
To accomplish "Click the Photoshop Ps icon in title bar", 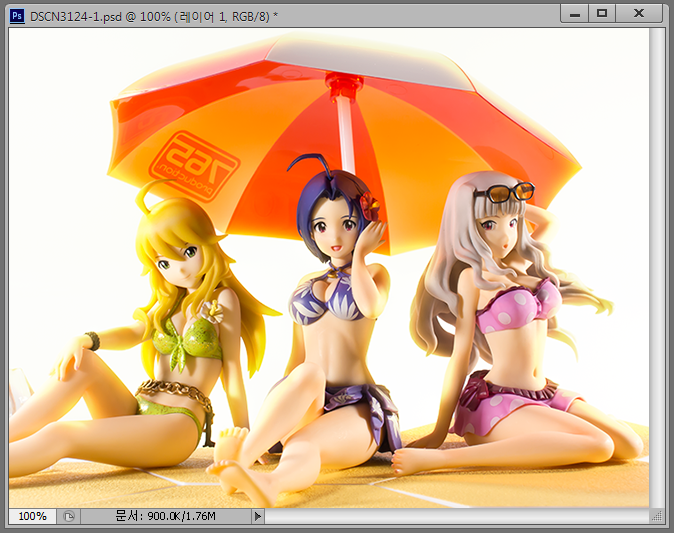I will (x=17, y=16).
